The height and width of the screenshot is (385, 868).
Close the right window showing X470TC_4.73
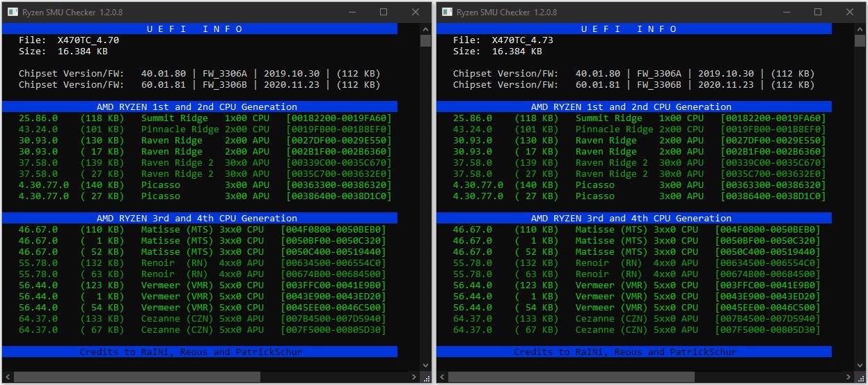tap(850, 12)
